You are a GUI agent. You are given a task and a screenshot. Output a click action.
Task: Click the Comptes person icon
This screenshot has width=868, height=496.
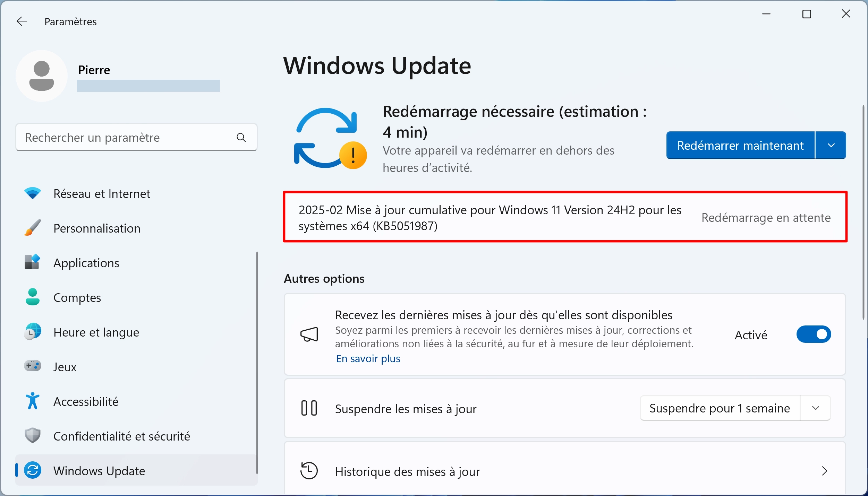pos(33,297)
